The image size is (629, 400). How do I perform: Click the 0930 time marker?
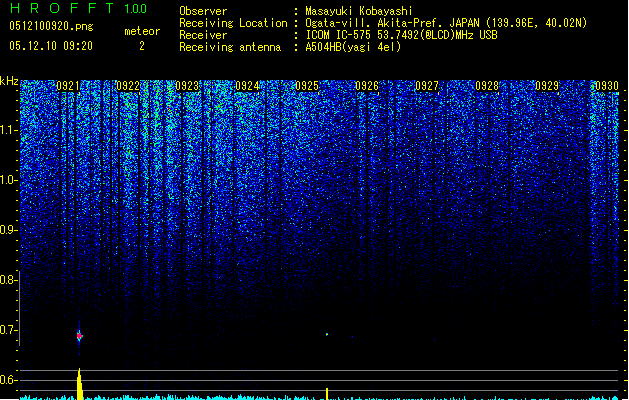[607, 86]
